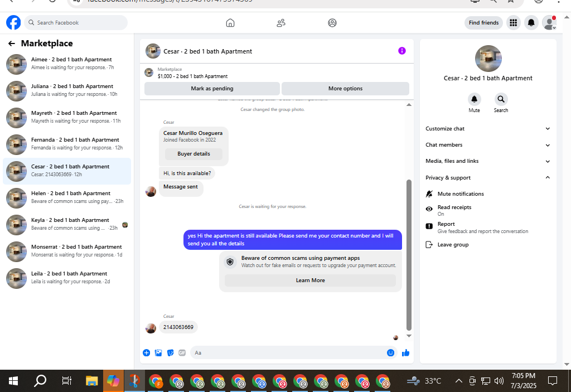Open Task View on the taskbar
Screen dimensions: 571x392
(67, 381)
